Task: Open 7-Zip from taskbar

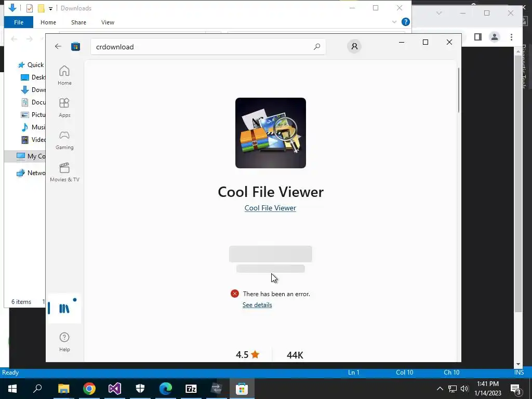Action: coord(191,389)
